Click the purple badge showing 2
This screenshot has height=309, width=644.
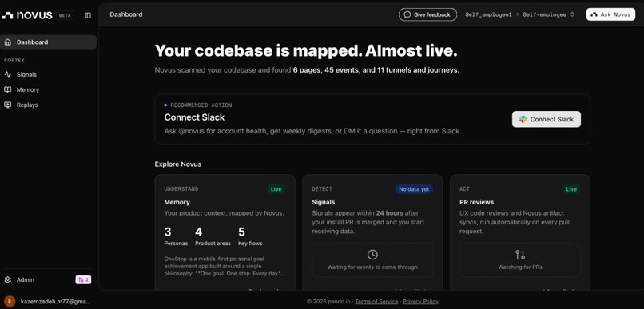83,279
